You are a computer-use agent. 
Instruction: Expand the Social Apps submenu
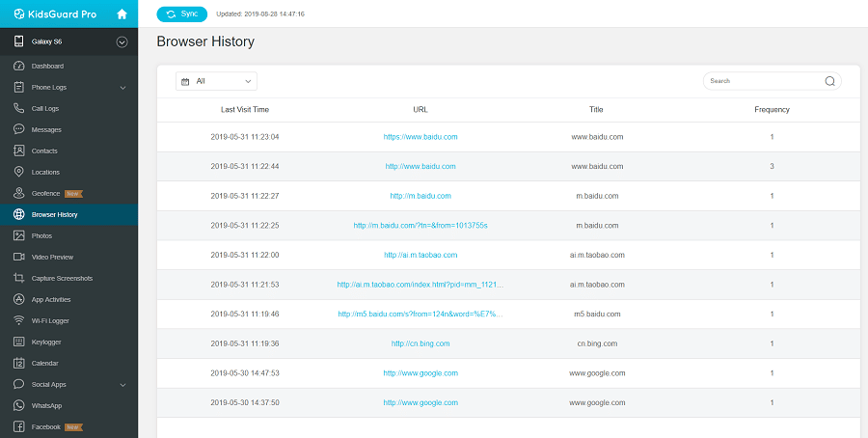[x=122, y=385]
